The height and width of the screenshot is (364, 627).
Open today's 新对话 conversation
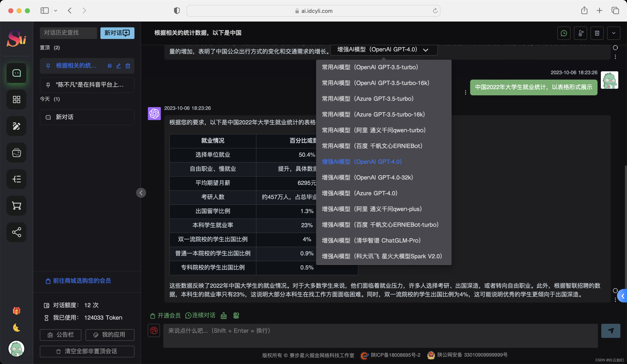tap(87, 117)
